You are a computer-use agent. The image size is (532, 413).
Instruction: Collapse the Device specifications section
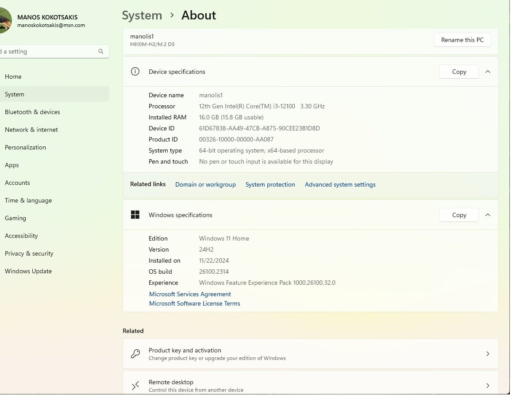coord(487,72)
